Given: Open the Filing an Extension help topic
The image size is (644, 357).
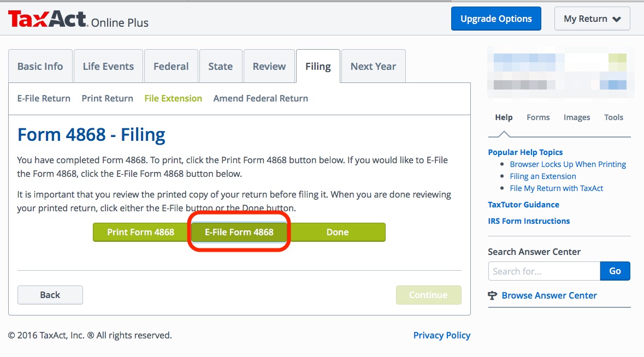Looking at the screenshot, I should pos(543,176).
